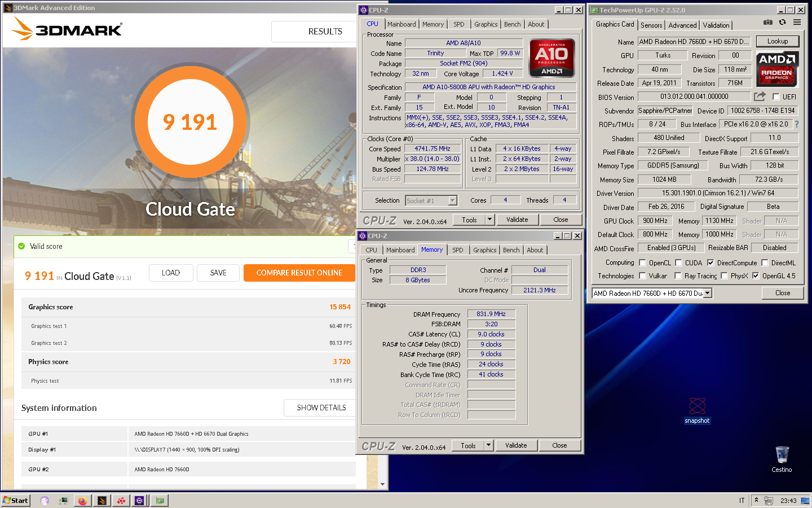Click the 3DMark title bar icon
This screenshot has width=812, height=508.
8,8
